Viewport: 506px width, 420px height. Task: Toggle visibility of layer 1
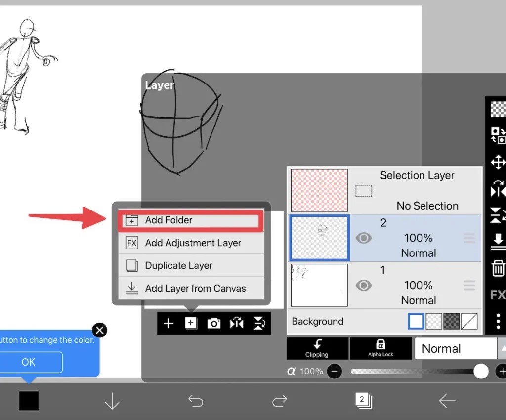tap(364, 285)
